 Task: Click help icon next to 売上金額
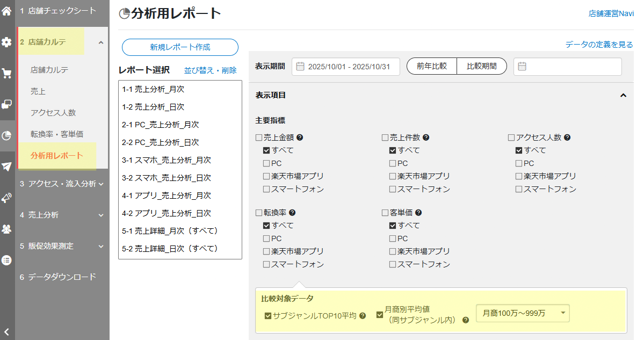[x=300, y=138]
